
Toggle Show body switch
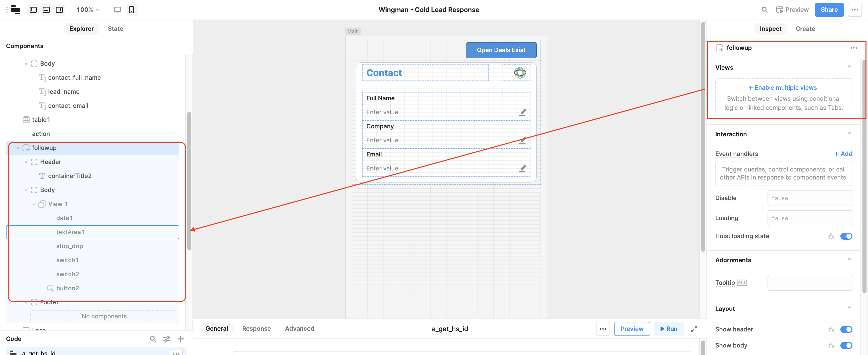pos(846,345)
